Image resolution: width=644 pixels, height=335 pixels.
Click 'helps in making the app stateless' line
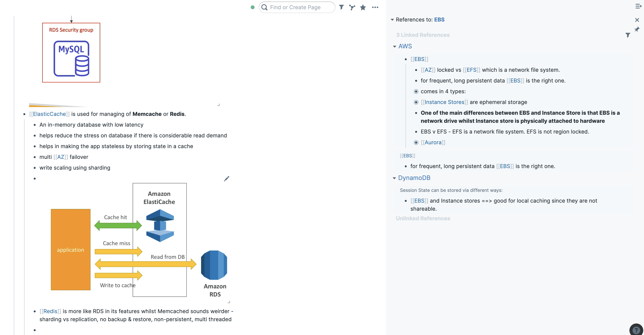116,146
